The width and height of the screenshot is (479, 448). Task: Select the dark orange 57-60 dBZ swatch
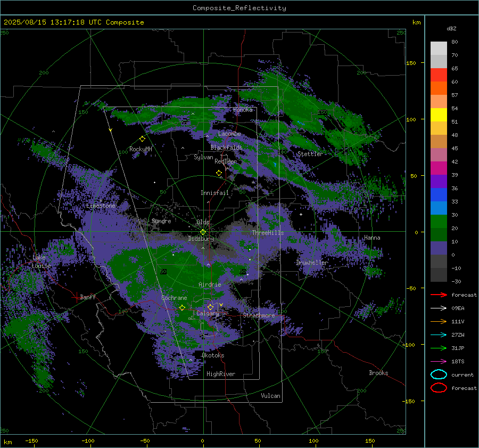click(x=439, y=88)
